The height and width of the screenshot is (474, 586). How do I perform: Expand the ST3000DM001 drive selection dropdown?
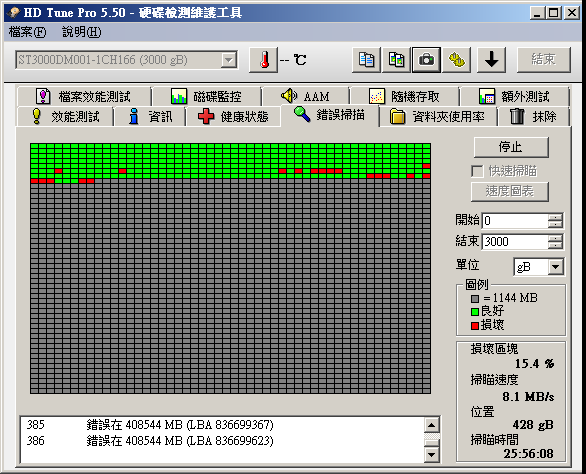(229, 60)
